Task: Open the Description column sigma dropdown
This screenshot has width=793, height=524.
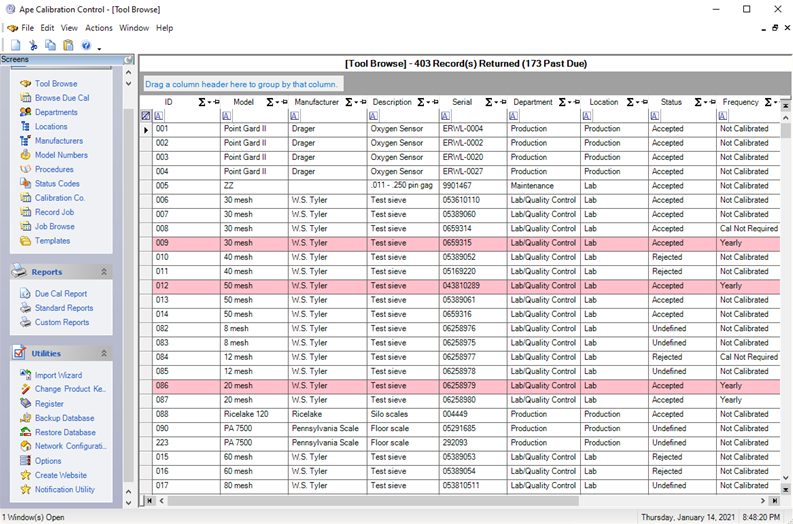Action: point(423,102)
